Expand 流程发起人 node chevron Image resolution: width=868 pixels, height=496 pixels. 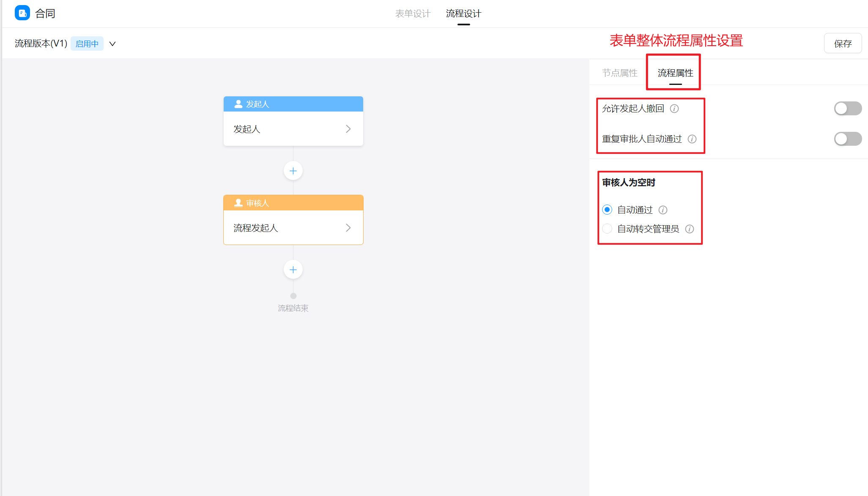(348, 228)
